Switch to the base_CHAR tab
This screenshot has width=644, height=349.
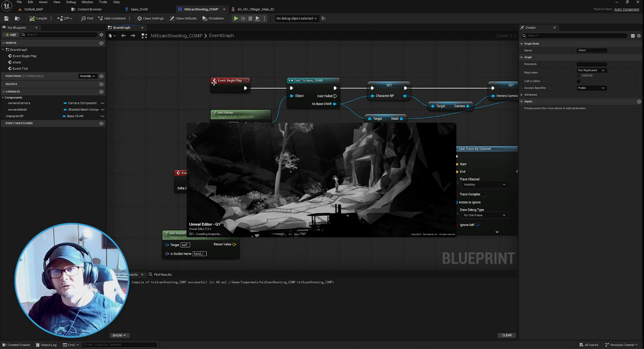point(139,9)
